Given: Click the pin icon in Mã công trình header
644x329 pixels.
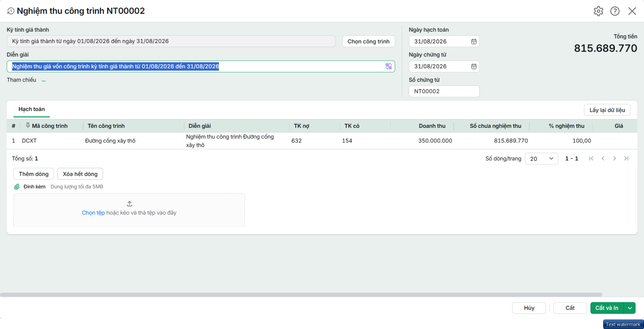Looking at the screenshot, I should tap(28, 125).
